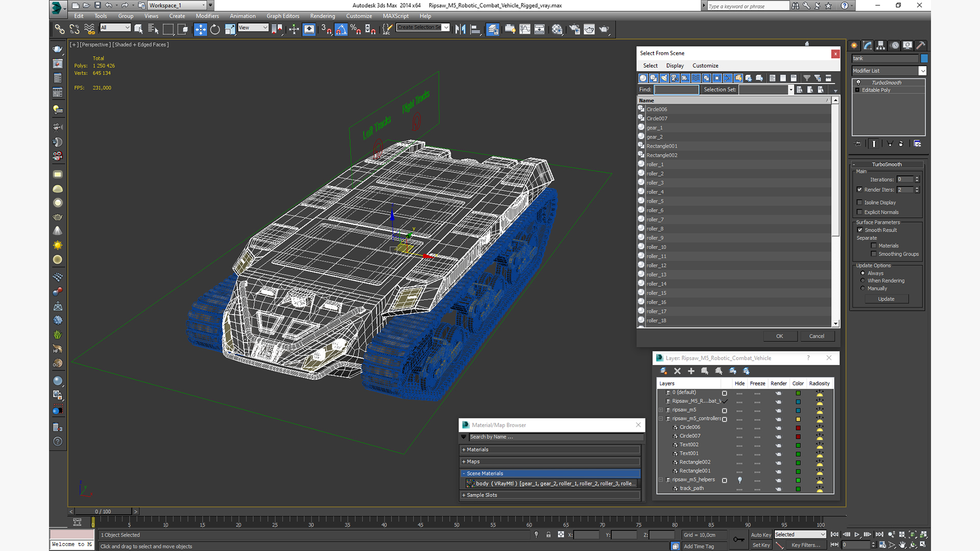The image size is (980, 551).
Task: Select the Select and Link tool
Action: pyautogui.click(x=60, y=29)
